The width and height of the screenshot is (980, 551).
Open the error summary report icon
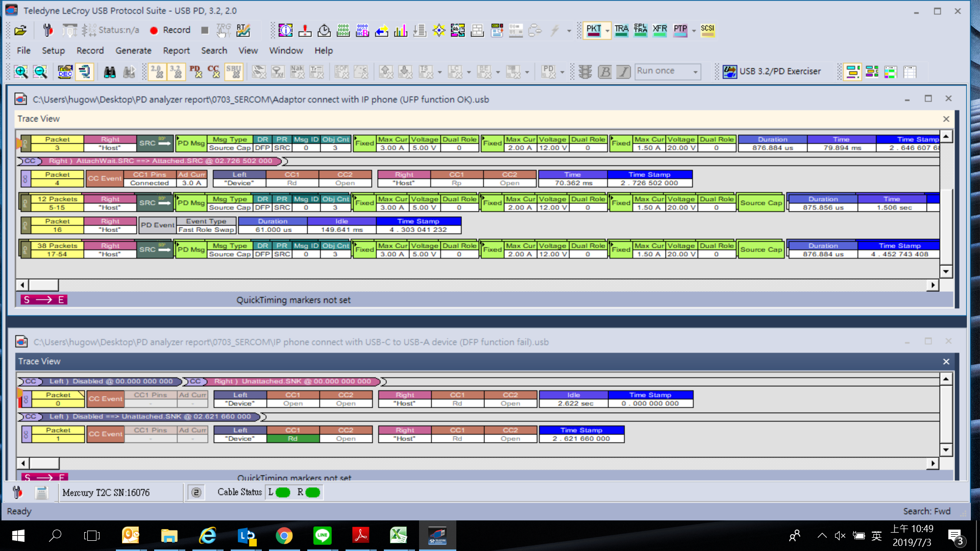pos(305,31)
